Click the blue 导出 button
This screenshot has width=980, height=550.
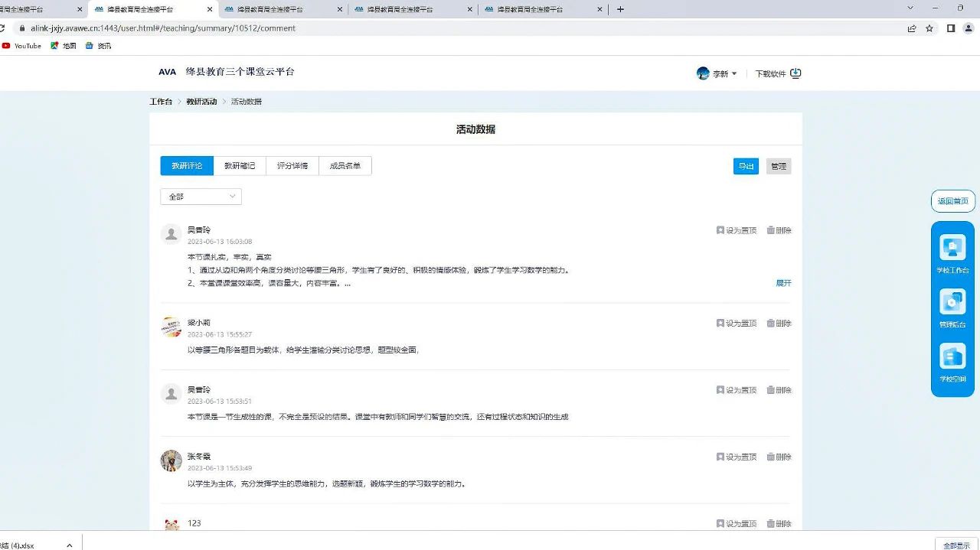click(x=746, y=166)
